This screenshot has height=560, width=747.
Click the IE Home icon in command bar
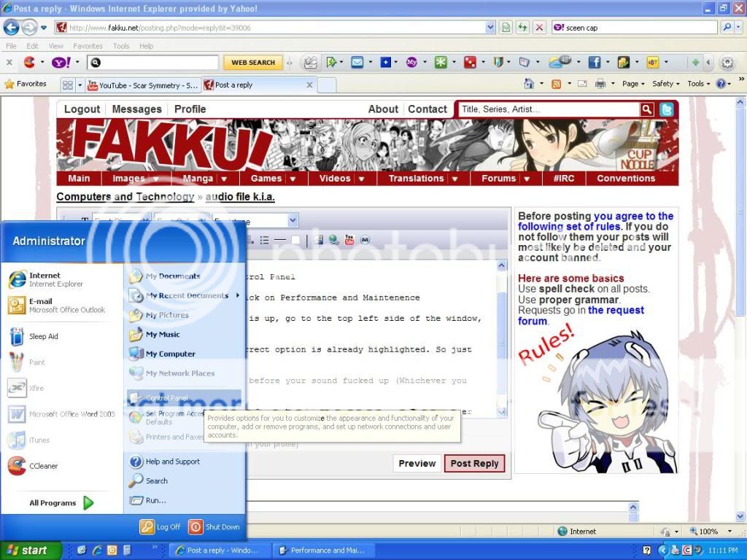point(529,84)
